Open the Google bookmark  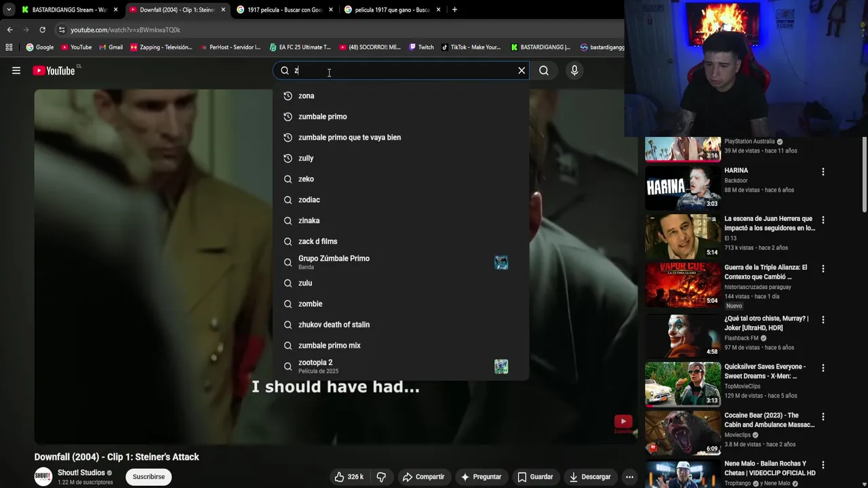40,47
